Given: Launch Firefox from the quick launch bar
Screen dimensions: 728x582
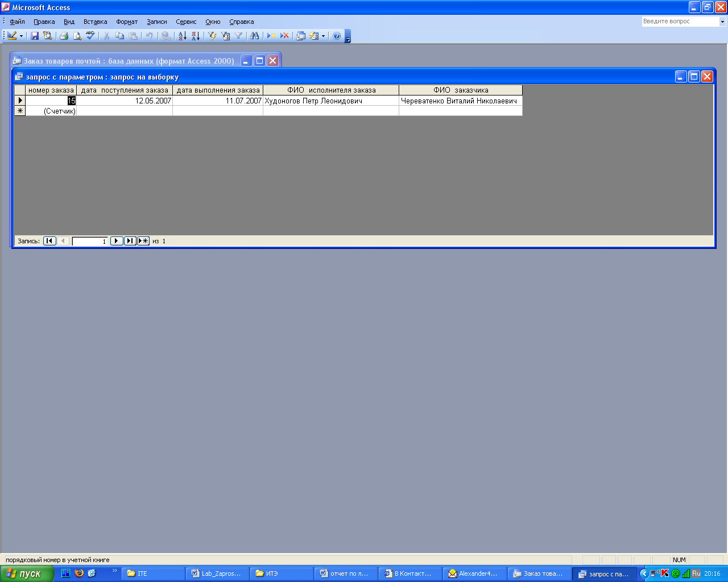Looking at the screenshot, I should (x=79, y=573).
